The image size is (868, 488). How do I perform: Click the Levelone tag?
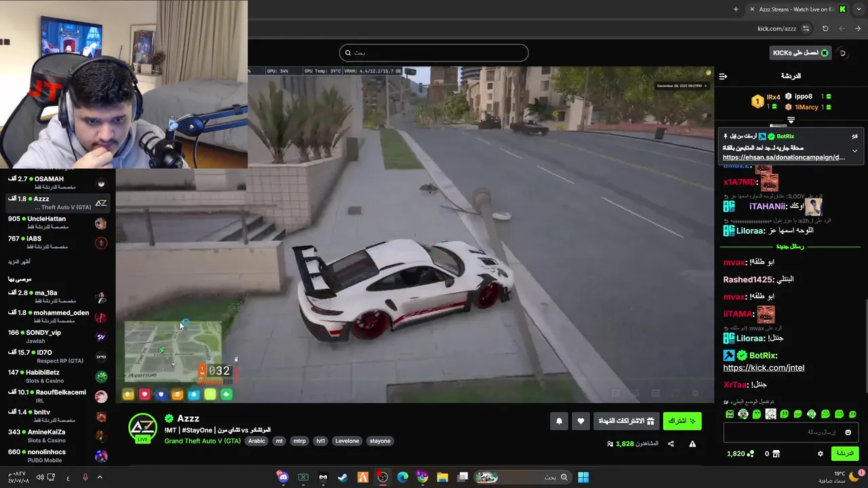[347, 441]
